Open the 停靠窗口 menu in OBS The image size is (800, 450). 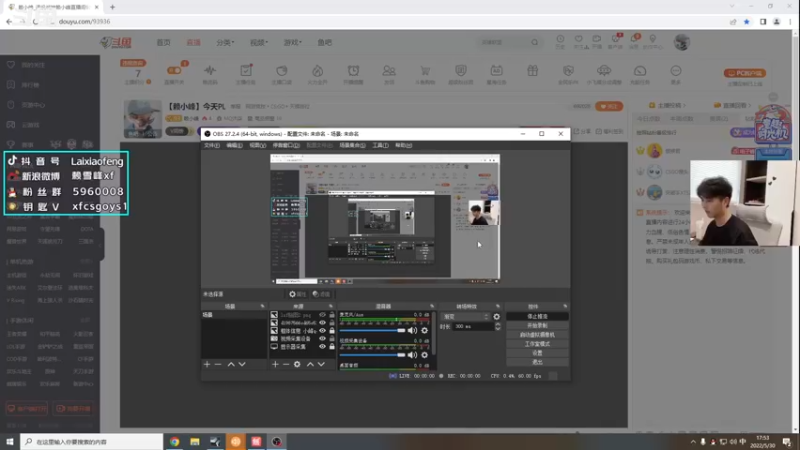[x=286, y=145]
